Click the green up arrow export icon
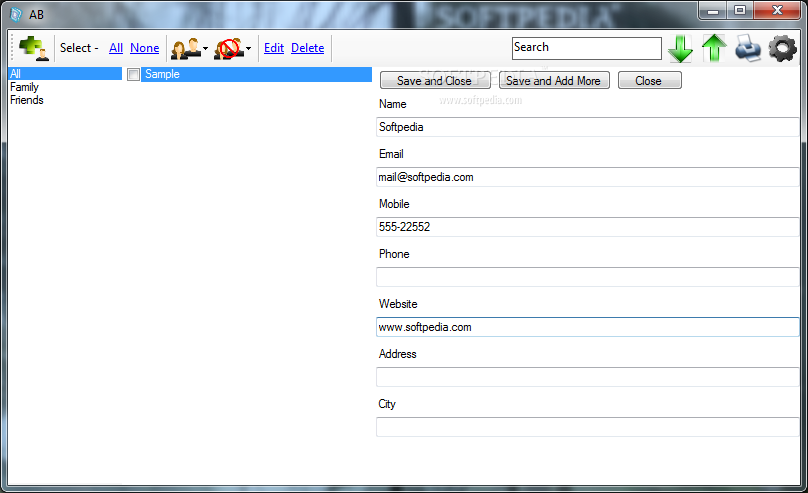This screenshot has height=493, width=808. point(714,48)
